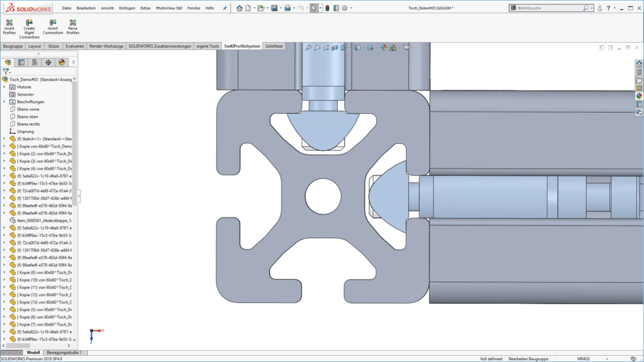Launch the Parse Profiles command

pyautogui.click(x=73, y=26)
